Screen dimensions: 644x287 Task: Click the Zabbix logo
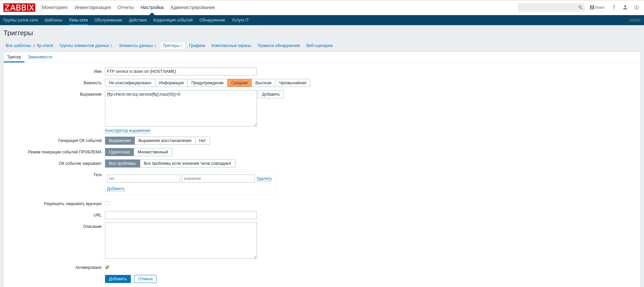coord(19,7)
